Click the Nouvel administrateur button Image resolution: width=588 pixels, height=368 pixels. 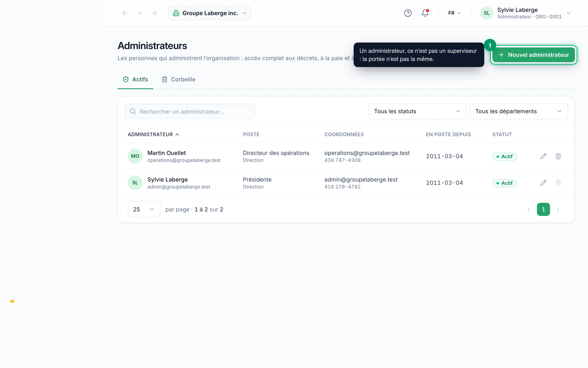click(533, 55)
